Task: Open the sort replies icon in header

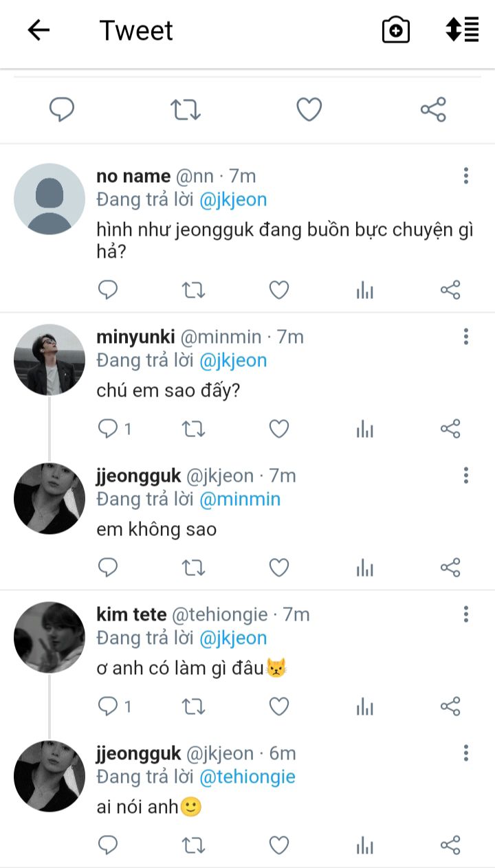Action: [x=462, y=30]
